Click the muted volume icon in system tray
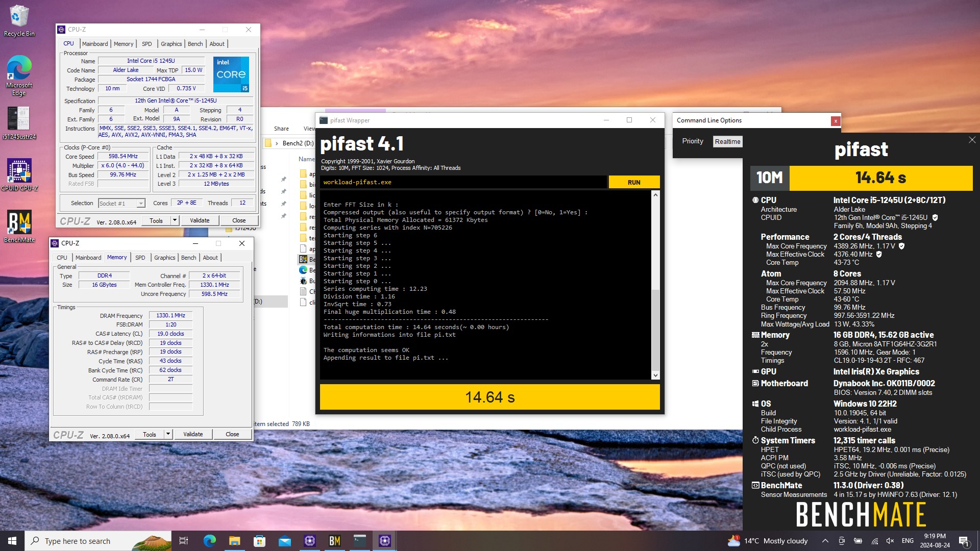Screen dimensions: 980x551 (x=890, y=541)
